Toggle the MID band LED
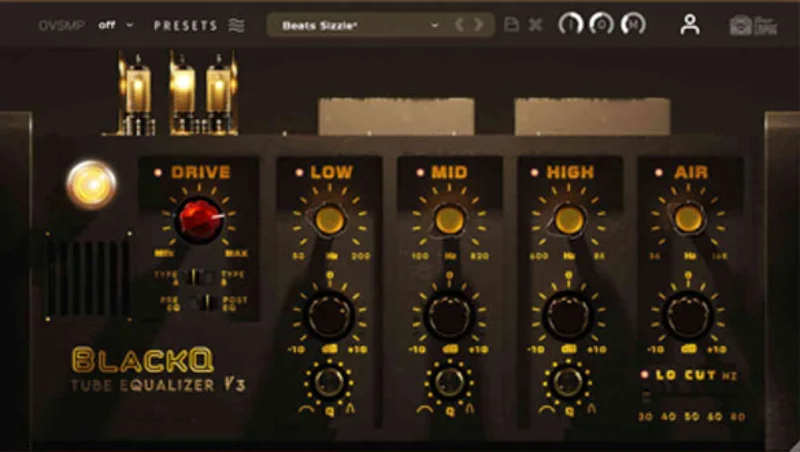This screenshot has width=800, height=452. [420, 172]
